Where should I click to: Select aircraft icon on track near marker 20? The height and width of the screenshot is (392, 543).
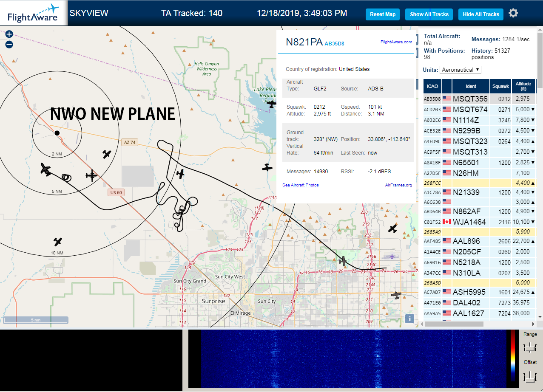(x=343, y=261)
